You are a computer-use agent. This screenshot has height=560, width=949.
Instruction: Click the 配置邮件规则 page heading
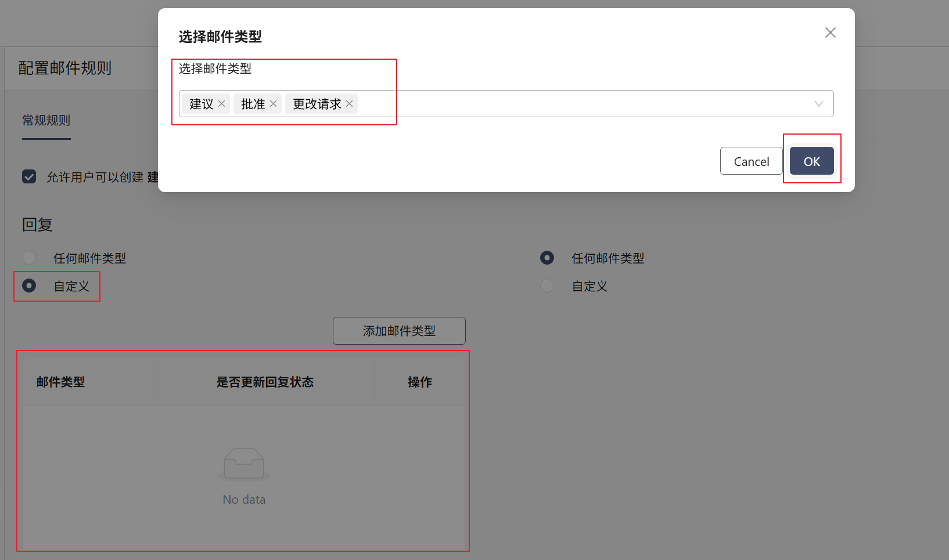click(x=65, y=68)
